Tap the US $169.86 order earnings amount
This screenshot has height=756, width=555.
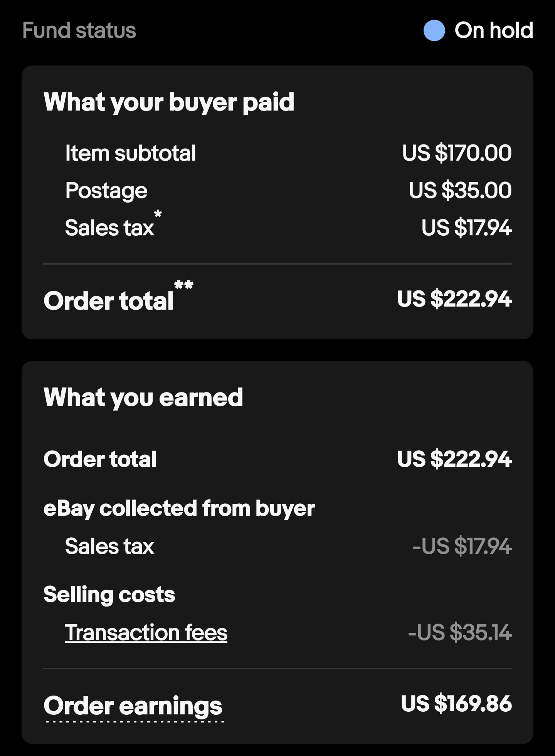pyautogui.click(x=456, y=704)
